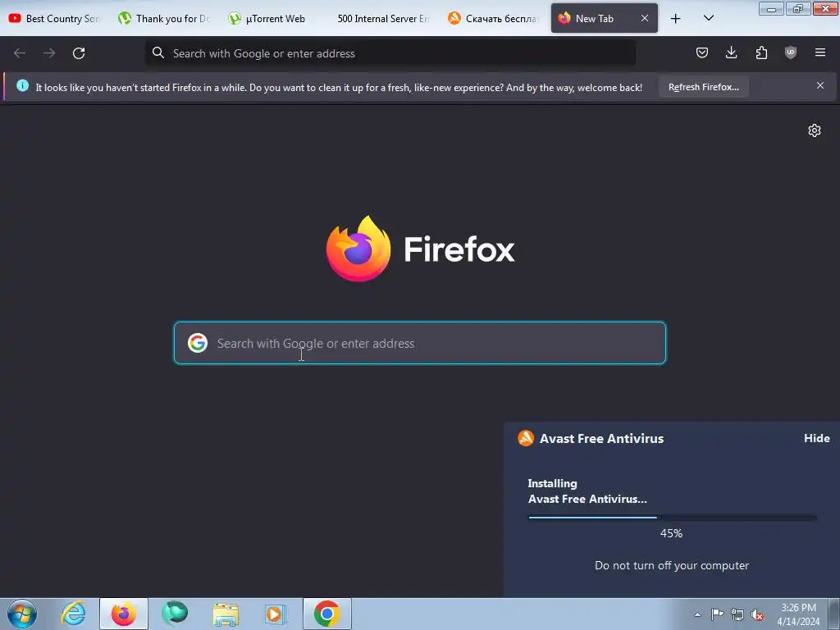Dismiss the refresh Firefox notification bar
The image size is (840, 630).
pyautogui.click(x=820, y=85)
